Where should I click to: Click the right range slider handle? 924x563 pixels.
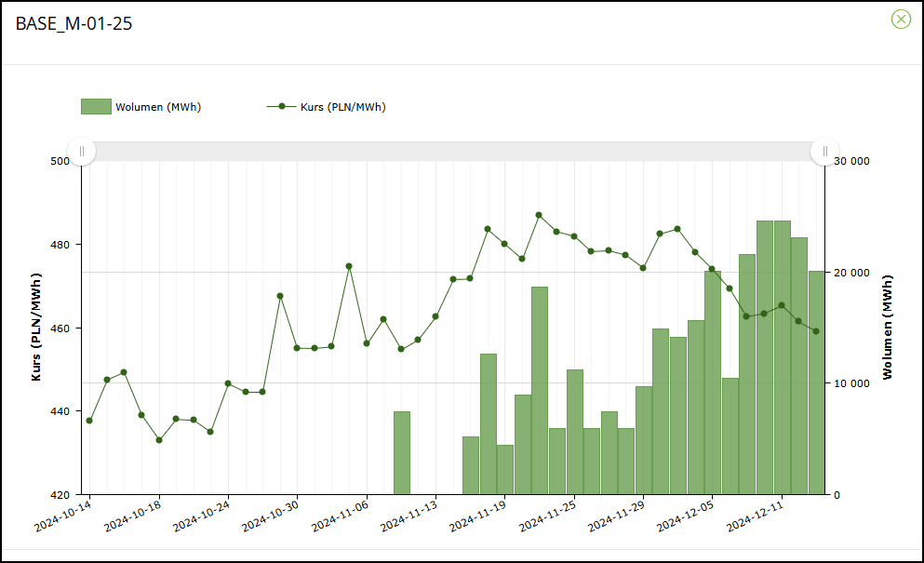point(824,151)
